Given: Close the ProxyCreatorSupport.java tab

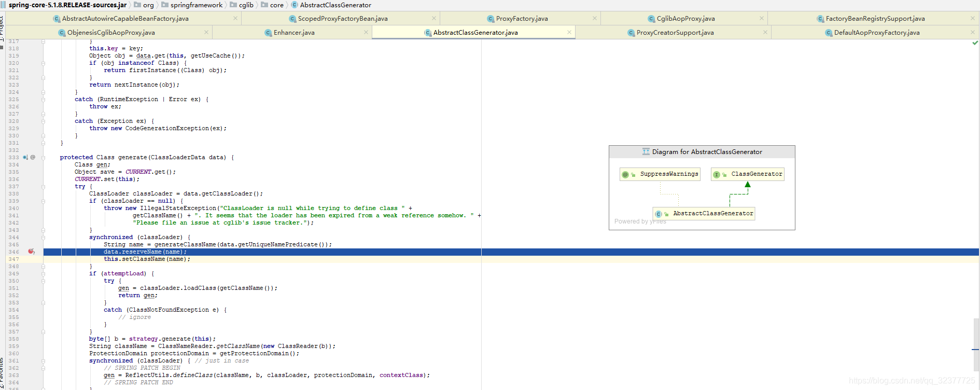Looking at the screenshot, I should click(765, 32).
